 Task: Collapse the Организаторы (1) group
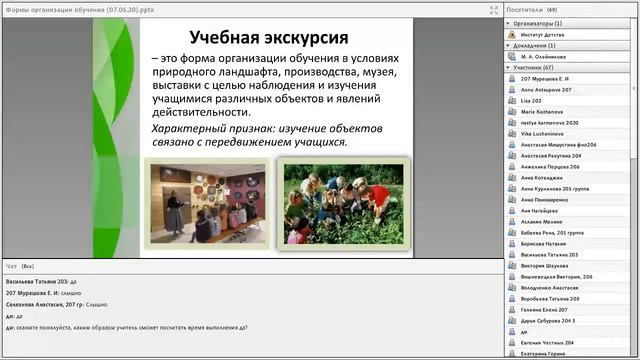508,24
